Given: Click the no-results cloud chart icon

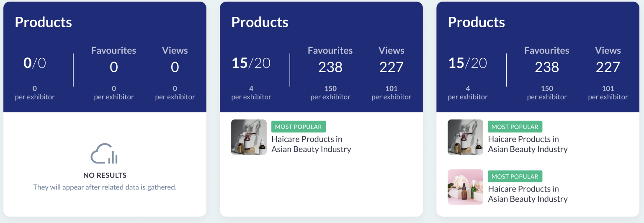Looking at the screenshot, I should [104, 154].
